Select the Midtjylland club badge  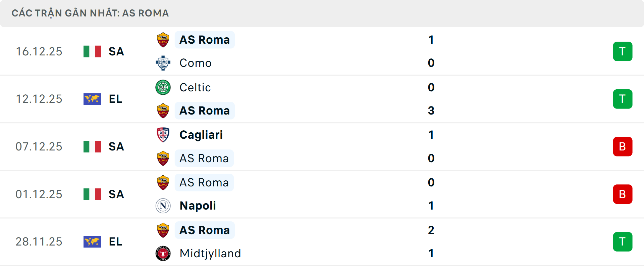(163, 253)
